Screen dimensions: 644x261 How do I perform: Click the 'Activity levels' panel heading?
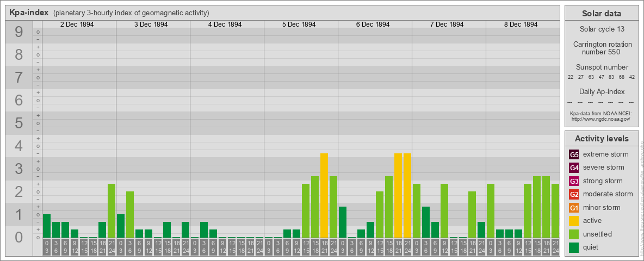point(602,139)
